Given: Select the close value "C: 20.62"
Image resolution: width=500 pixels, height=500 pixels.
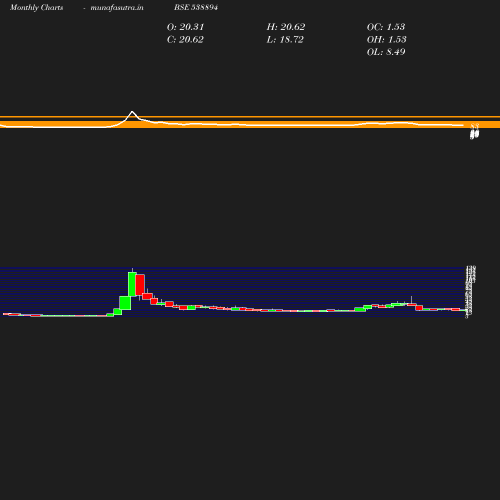Looking at the screenshot, I should pyautogui.click(x=185, y=40).
